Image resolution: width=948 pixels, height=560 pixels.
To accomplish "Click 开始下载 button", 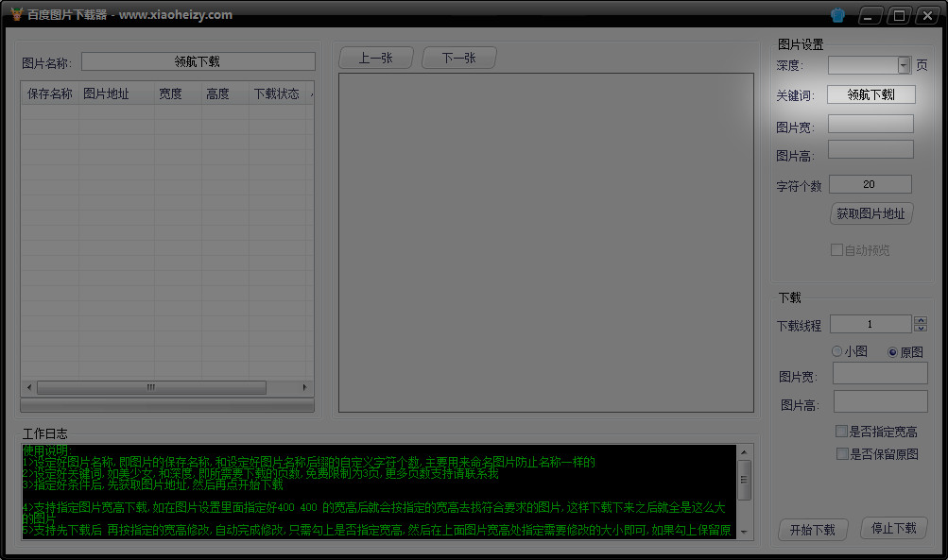I will (x=813, y=530).
